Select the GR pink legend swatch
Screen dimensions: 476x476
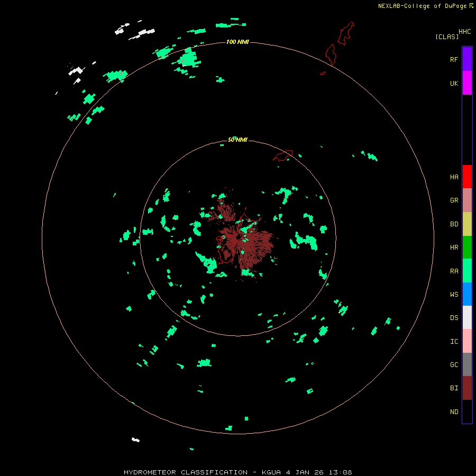tap(467, 200)
